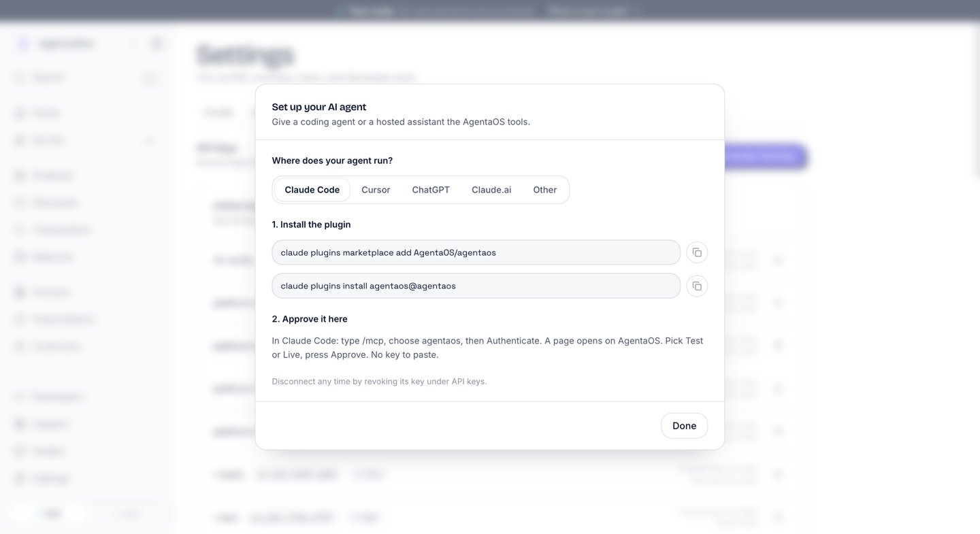Click the "In Claude Code: type /mcp" instructions
Viewport: 980px width, 534px height.
pos(488,348)
